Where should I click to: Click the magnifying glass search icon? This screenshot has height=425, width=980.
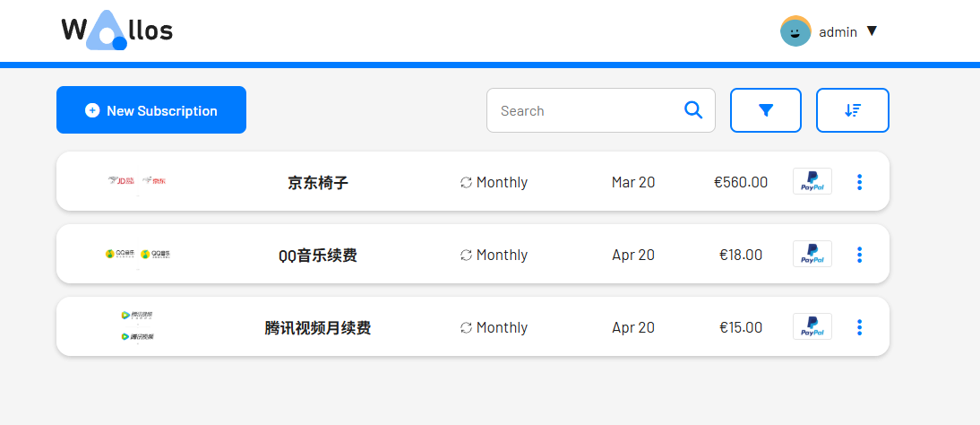click(x=693, y=110)
